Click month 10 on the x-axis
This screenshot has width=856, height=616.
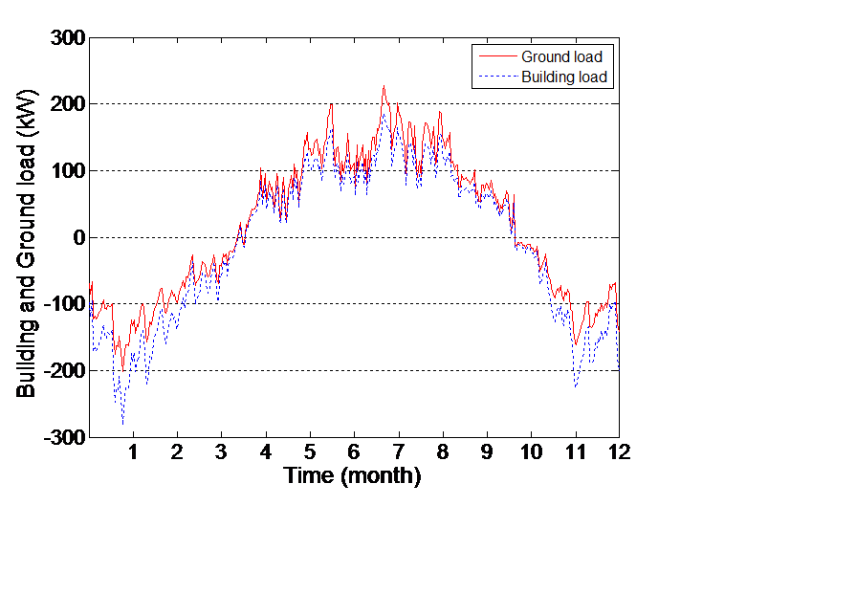pyautogui.click(x=531, y=452)
